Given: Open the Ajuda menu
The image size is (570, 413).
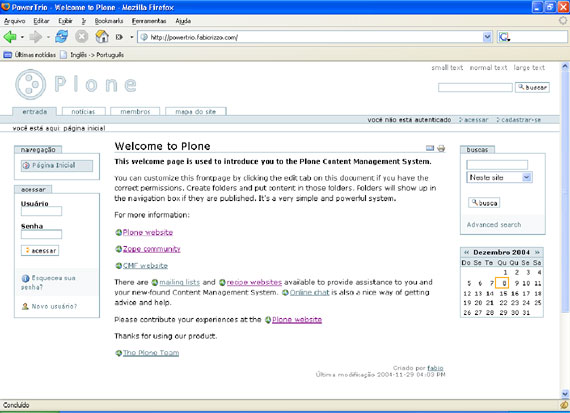Looking at the screenshot, I should pos(183,21).
